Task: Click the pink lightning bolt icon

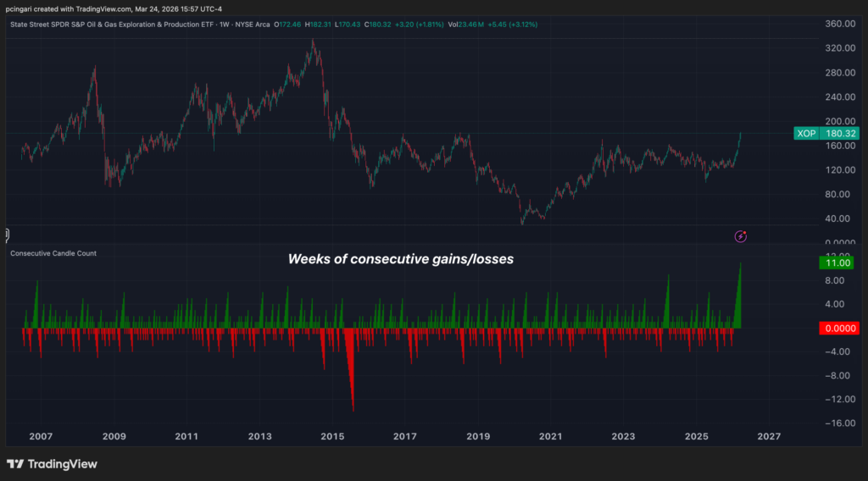Action: point(741,236)
